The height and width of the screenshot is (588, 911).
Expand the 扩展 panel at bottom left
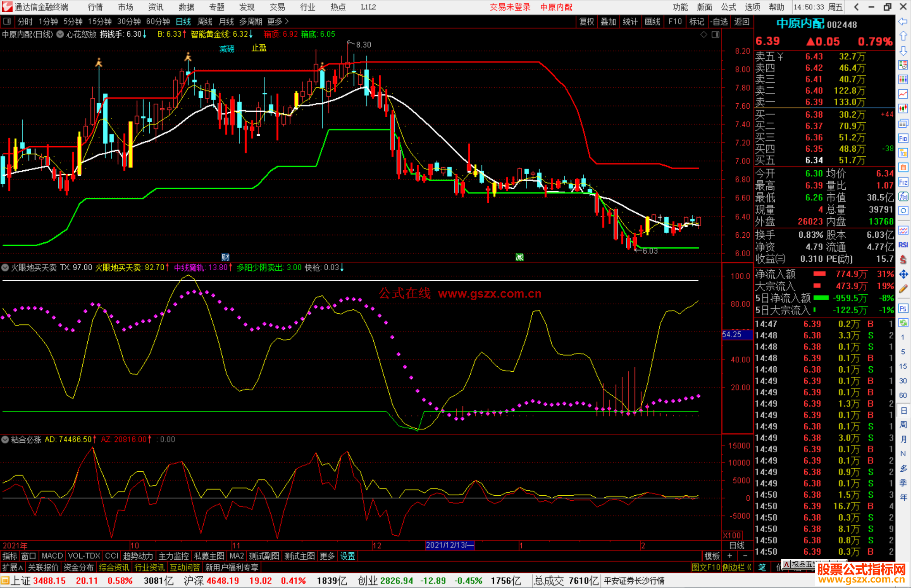click(x=13, y=567)
